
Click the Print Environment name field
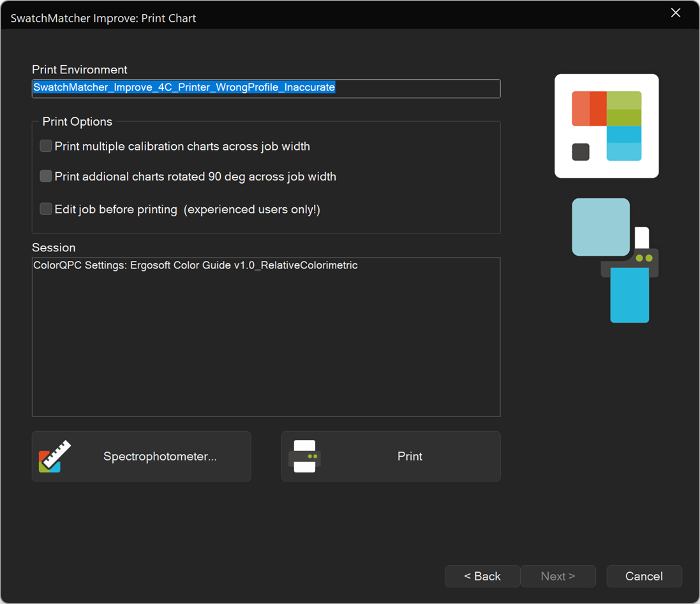[x=266, y=88]
